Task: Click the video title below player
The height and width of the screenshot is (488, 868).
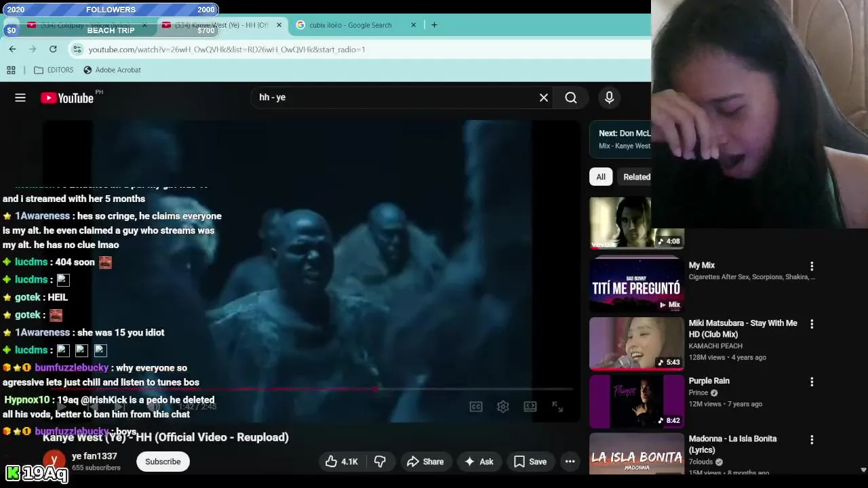Action: (165, 437)
